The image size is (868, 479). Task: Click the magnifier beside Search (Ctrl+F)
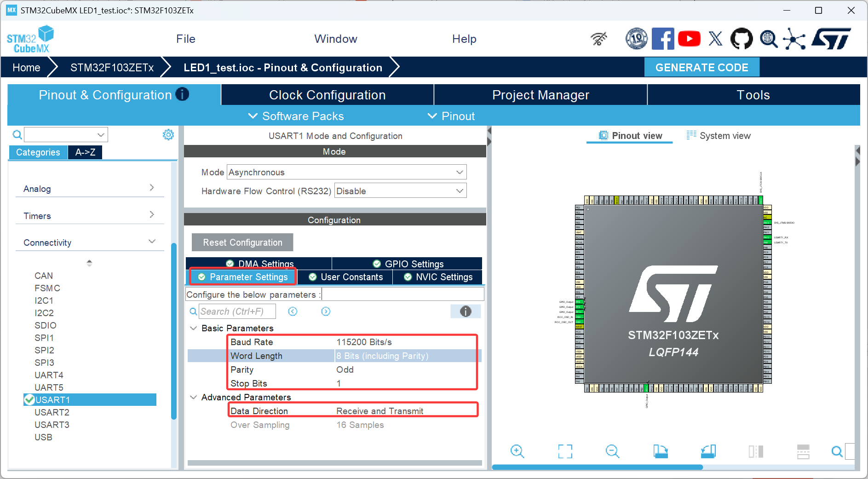193,312
